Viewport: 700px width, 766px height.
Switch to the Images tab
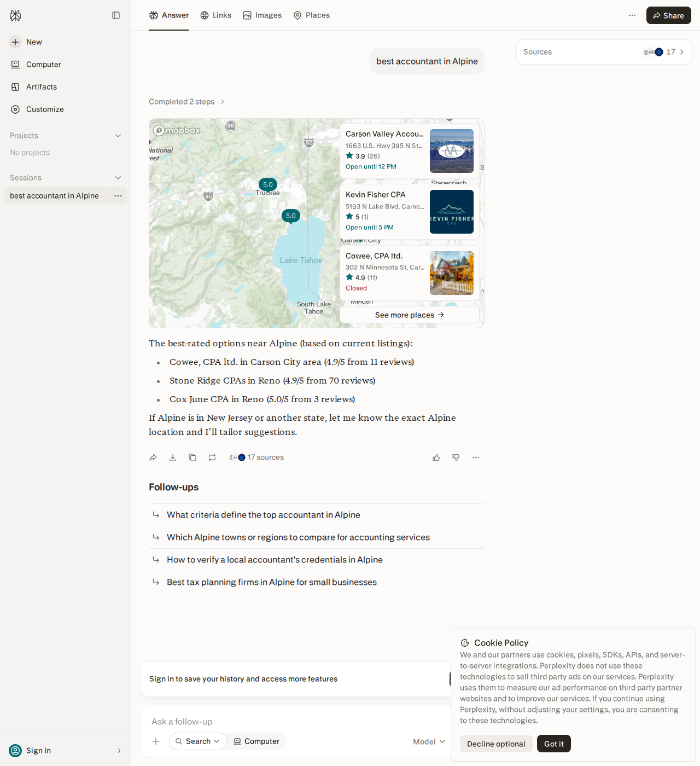[262, 15]
